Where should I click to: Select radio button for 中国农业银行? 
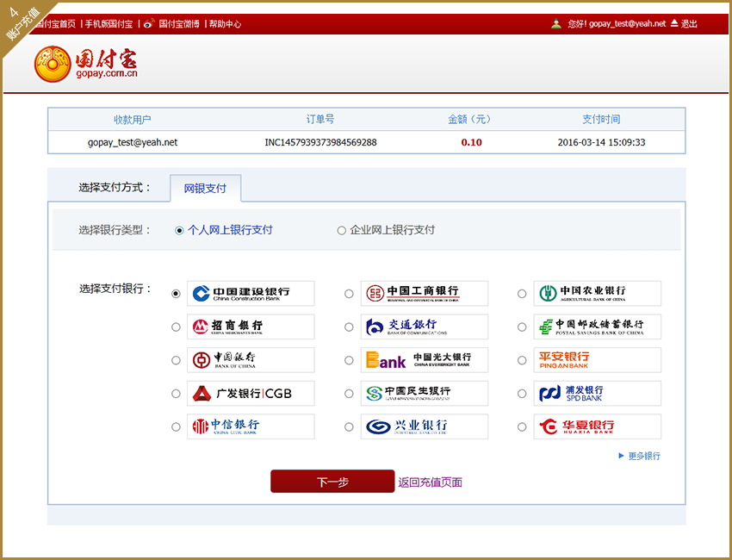[x=523, y=294]
